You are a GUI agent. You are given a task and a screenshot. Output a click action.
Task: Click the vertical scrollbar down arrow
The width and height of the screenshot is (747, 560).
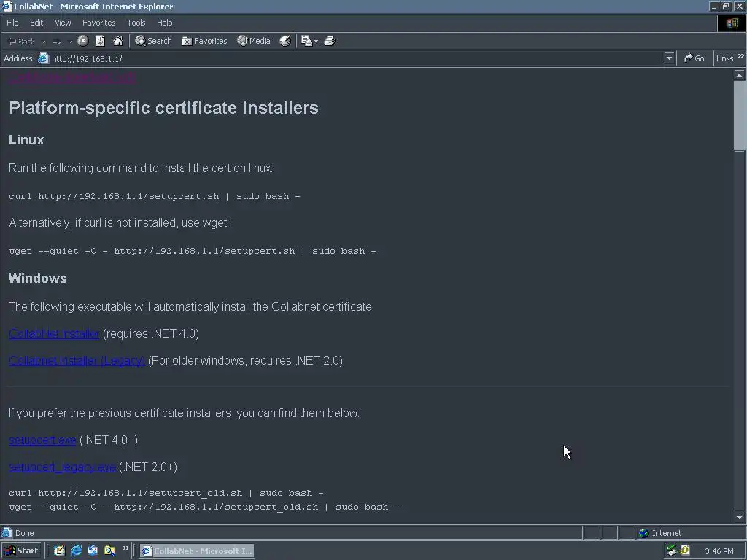point(740,517)
